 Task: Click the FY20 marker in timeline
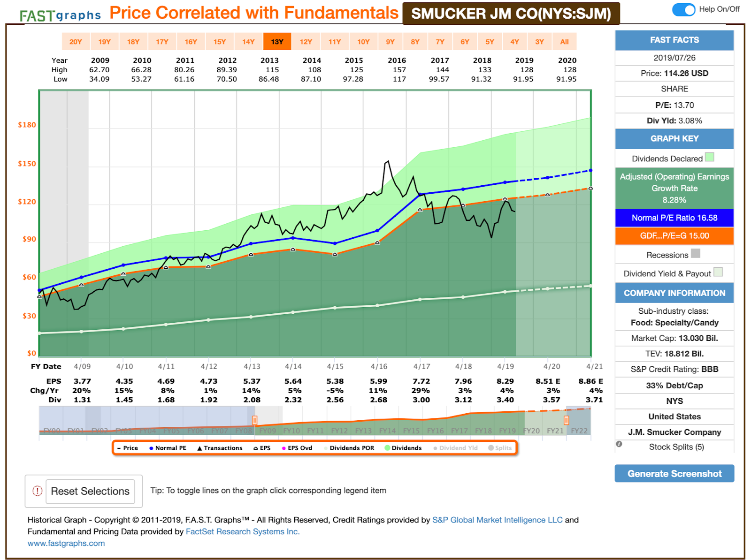click(531, 431)
